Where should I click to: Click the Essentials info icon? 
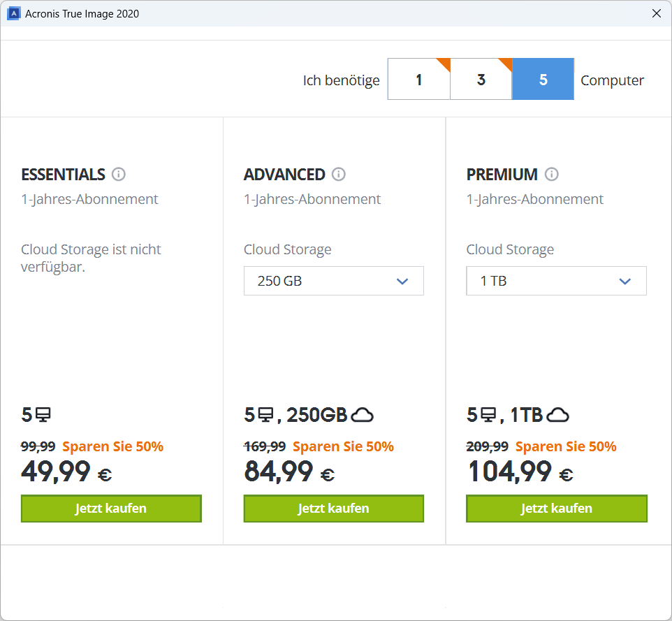pyautogui.click(x=119, y=174)
